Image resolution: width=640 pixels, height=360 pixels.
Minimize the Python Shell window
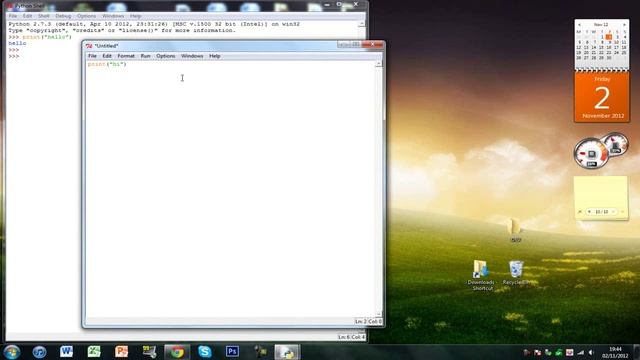tap(327, 4)
